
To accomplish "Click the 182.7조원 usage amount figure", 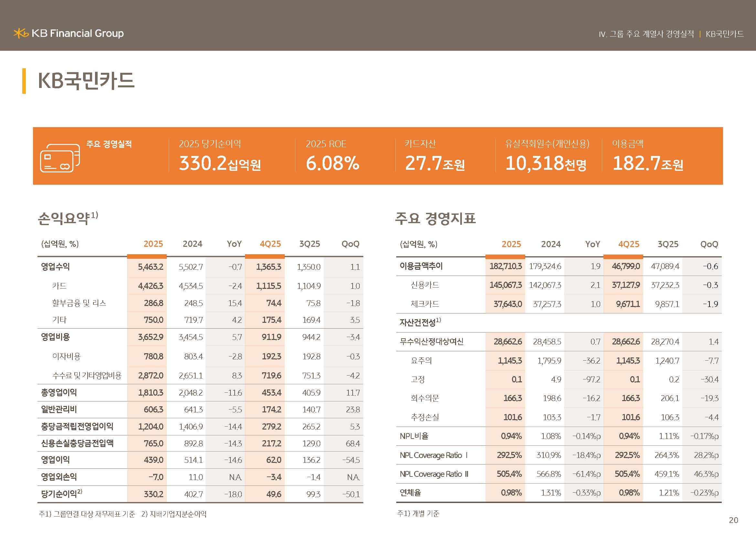I will 647,163.
